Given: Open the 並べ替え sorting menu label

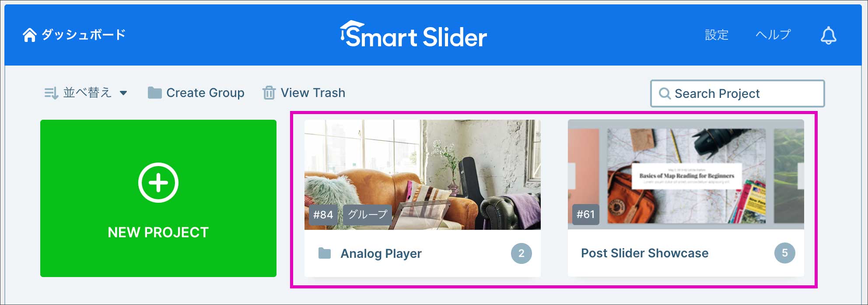Looking at the screenshot, I should pyautogui.click(x=87, y=93).
